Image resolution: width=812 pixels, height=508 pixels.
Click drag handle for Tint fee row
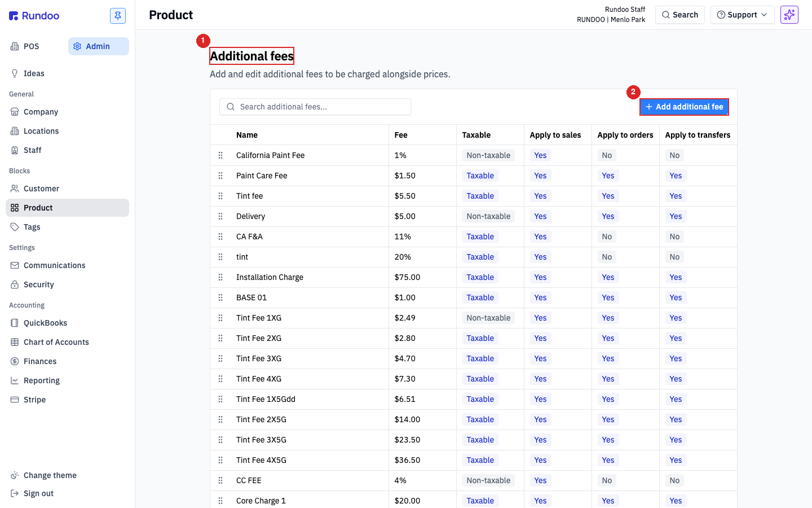220,196
